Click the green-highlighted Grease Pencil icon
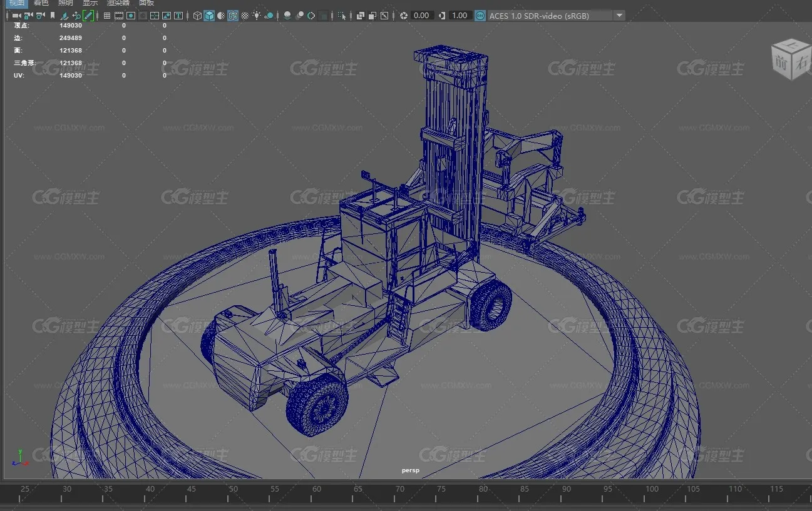Viewport: 812px width, 511px height. coord(88,16)
